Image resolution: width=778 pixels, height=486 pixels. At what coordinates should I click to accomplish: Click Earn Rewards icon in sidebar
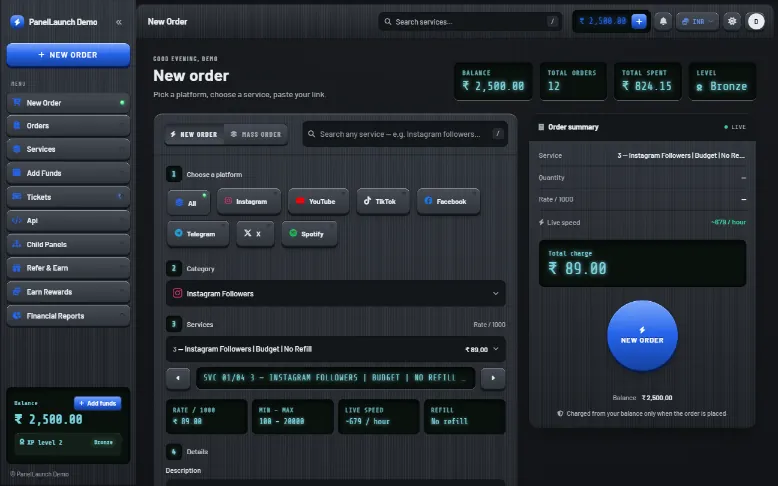pyautogui.click(x=17, y=291)
